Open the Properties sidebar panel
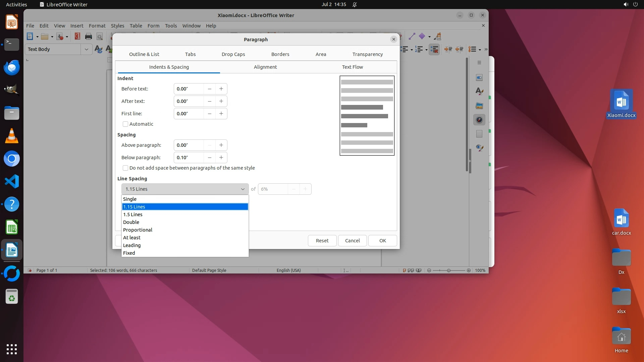Image resolution: width=644 pixels, height=362 pixels. 479,77
